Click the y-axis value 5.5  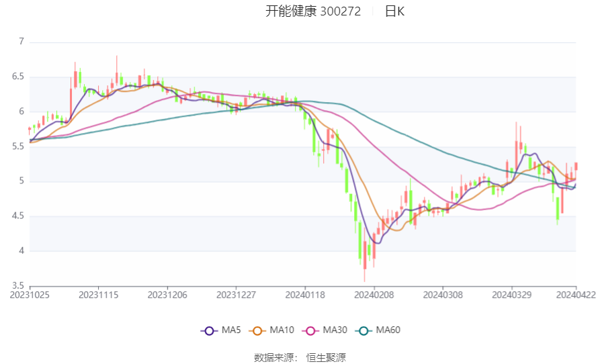tap(18, 146)
